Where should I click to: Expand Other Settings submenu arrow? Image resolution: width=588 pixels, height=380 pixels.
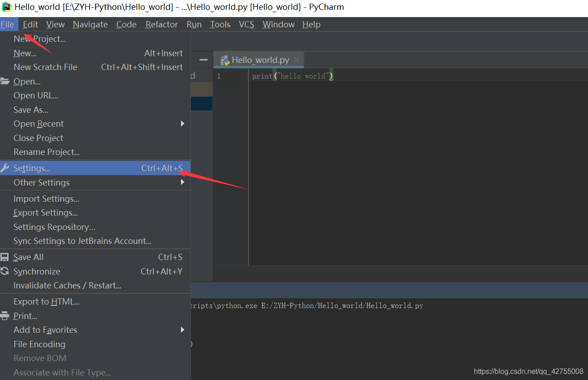(182, 182)
